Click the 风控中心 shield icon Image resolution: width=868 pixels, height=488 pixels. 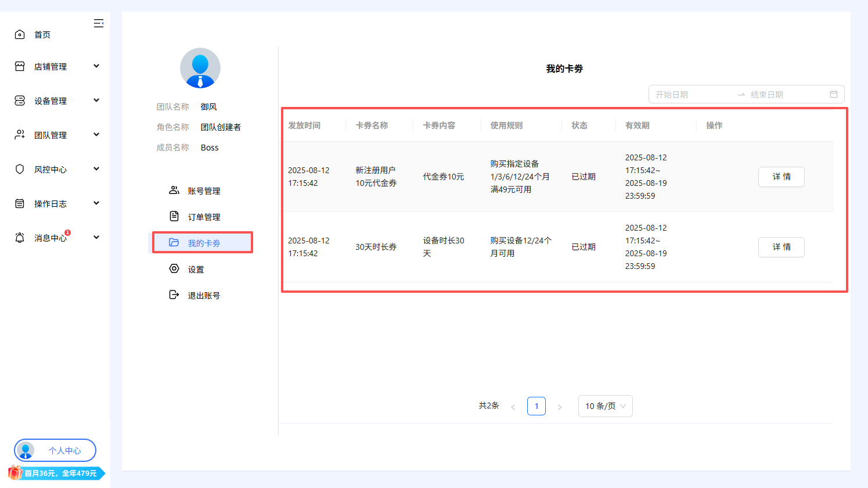tap(19, 168)
